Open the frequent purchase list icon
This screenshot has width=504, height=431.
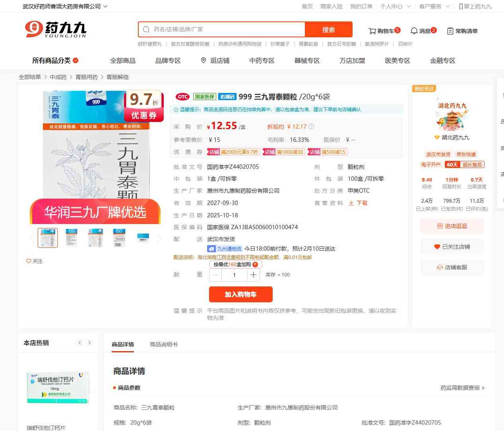click(x=450, y=31)
